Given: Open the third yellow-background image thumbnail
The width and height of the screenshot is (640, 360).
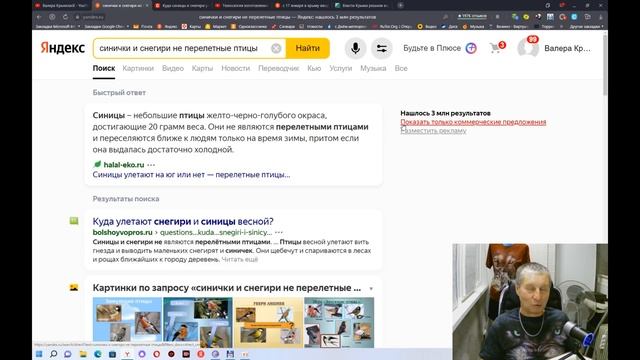Looking at the screenshot, I should click(269, 322).
